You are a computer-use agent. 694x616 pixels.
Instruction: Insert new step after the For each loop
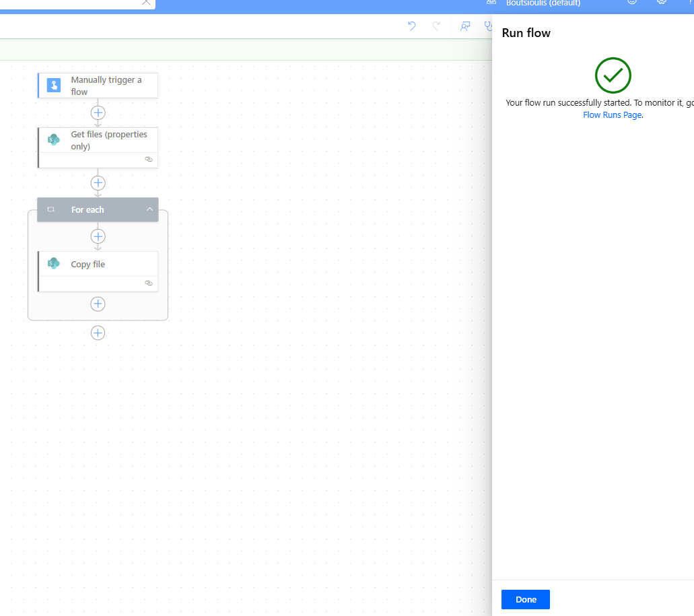(98, 333)
